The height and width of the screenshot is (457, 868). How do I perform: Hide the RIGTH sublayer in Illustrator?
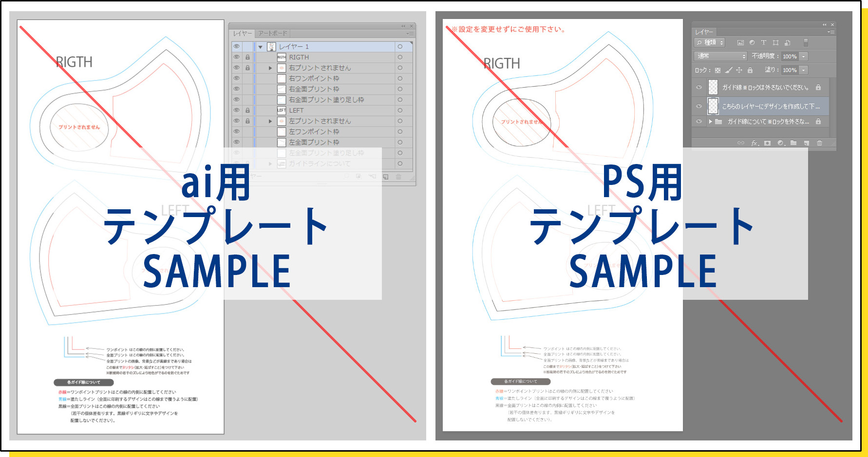237,57
